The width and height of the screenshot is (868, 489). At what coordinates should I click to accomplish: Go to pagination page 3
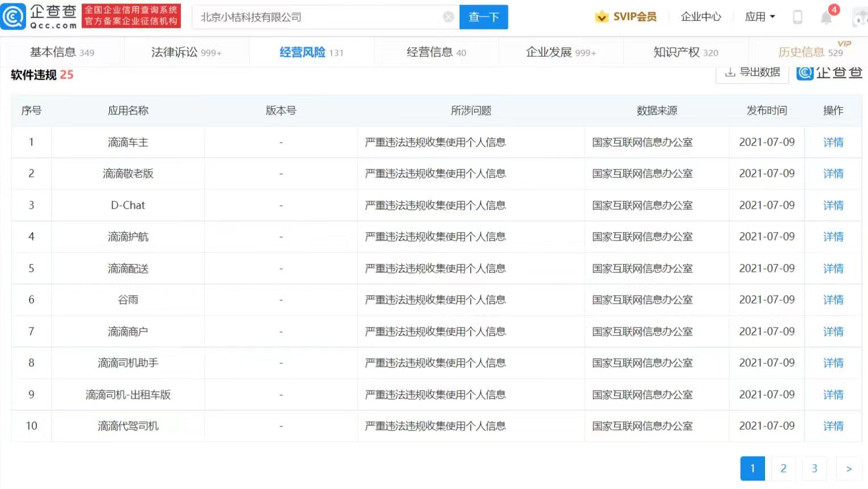pyautogui.click(x=814, y=469)
